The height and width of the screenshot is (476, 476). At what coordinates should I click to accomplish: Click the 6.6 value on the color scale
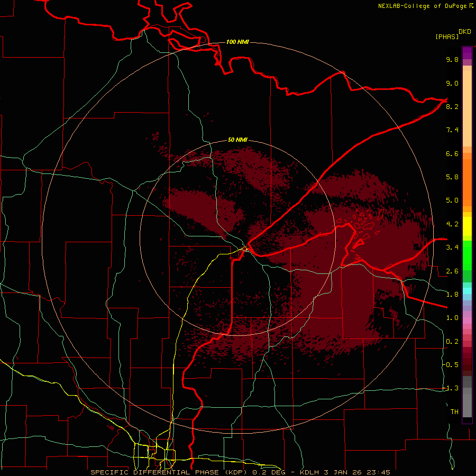tap(452, 153)
